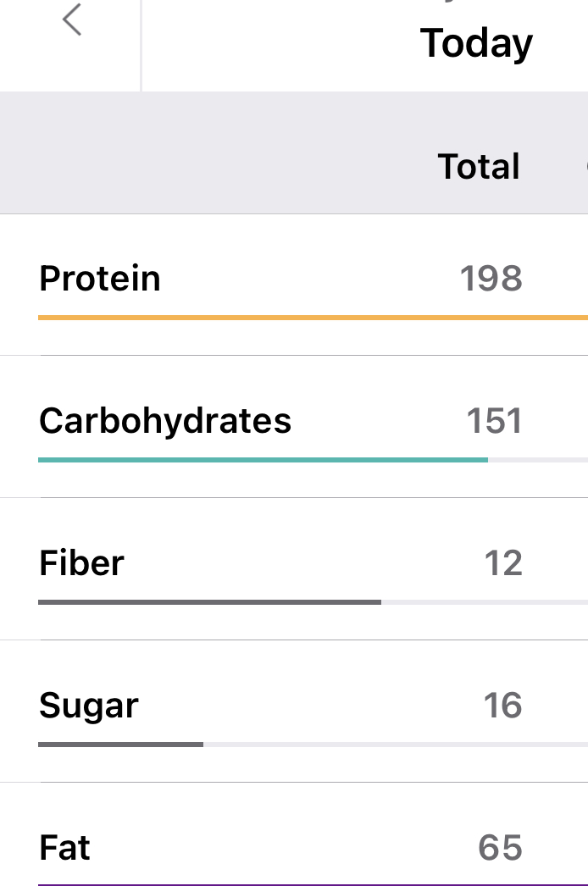
Task: Click the filled gray Fiber progress bar
Action: tap(209, 602)
